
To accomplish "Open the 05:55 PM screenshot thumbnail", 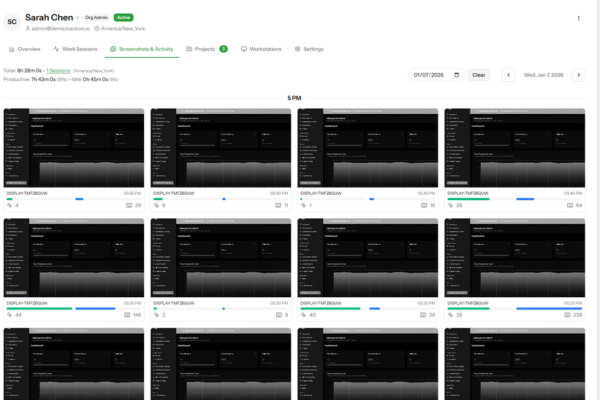I will (74, 148).
